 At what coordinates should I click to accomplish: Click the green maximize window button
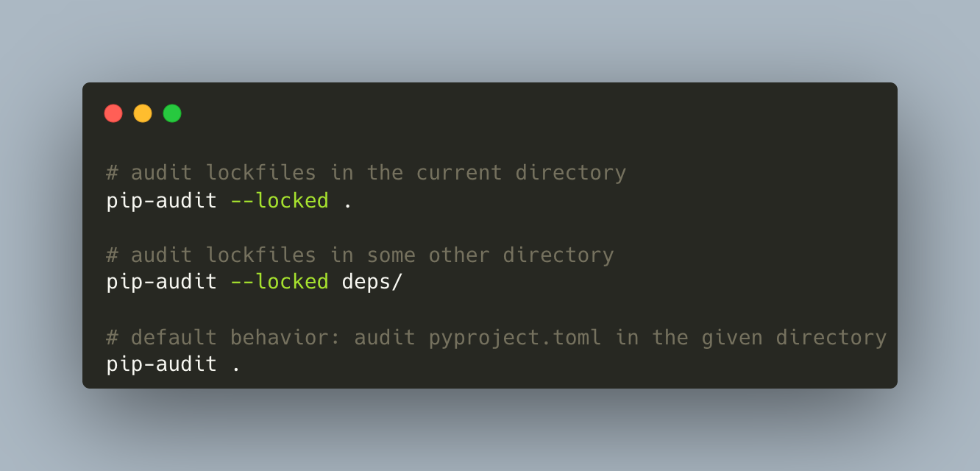pyautogui.click(x=172, y=113)
